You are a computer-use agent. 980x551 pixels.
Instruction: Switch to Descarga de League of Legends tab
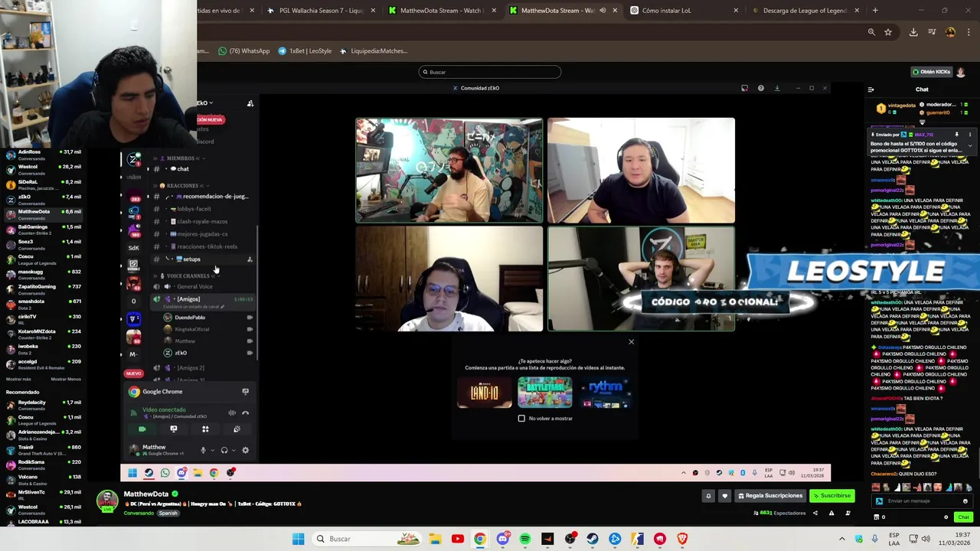click(804, 11)
